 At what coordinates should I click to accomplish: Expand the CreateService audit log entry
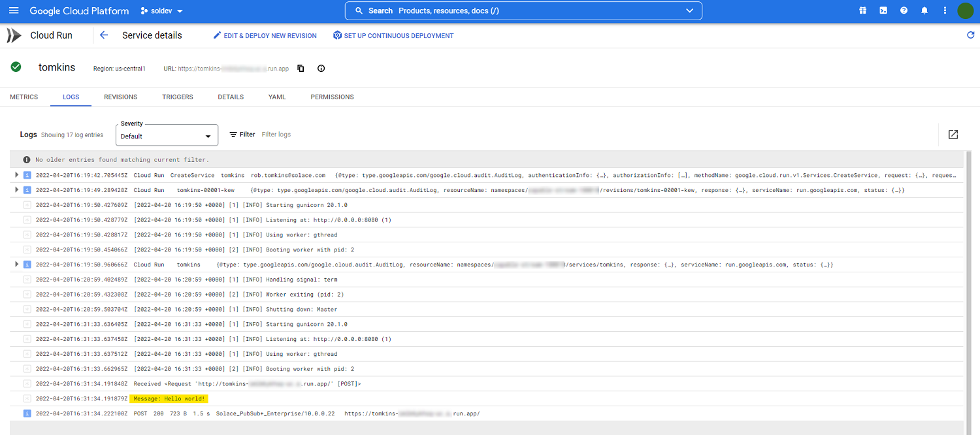(x=17, y=175)
